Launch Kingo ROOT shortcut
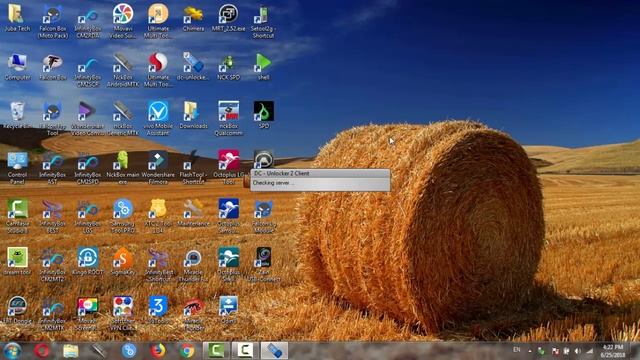This screenshot has width=640, height=360. point(88,262)
